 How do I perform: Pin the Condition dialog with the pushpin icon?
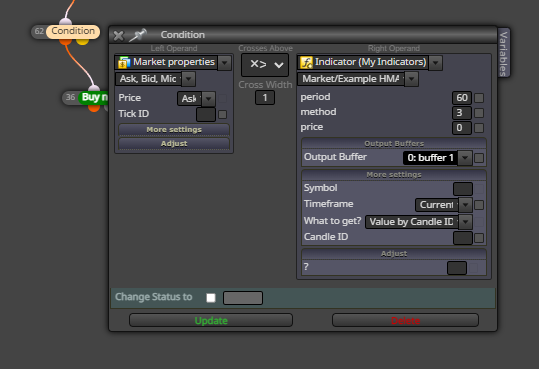point(138,35)
